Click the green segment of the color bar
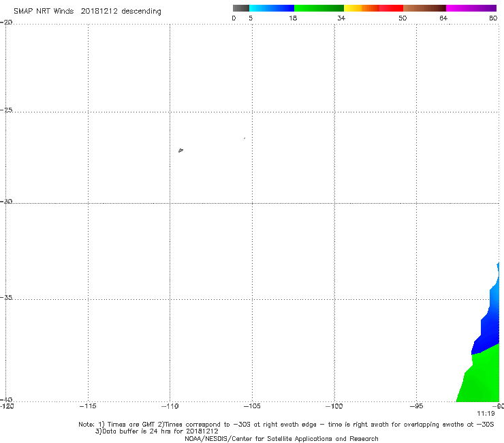The width and height of the screenshot is (504, 443). point(319,8)
